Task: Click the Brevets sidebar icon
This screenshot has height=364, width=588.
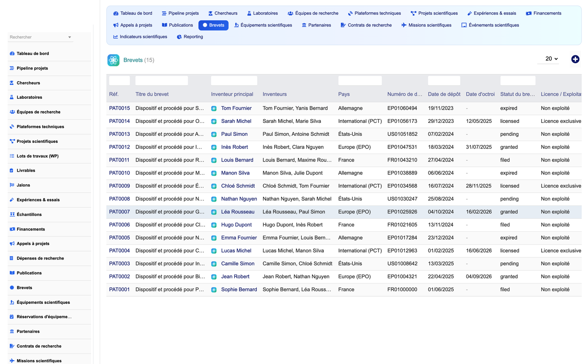Action: (12, 288)
